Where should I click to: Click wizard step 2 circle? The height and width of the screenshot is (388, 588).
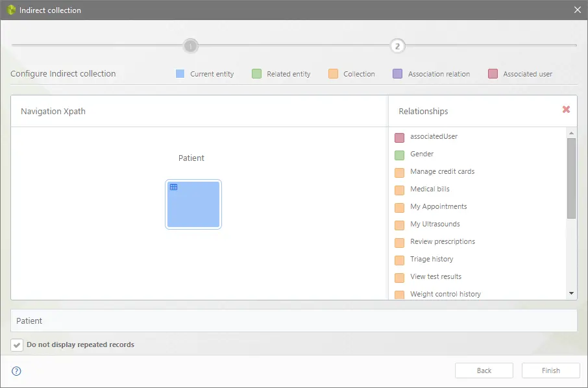click(x=397, y=46)
